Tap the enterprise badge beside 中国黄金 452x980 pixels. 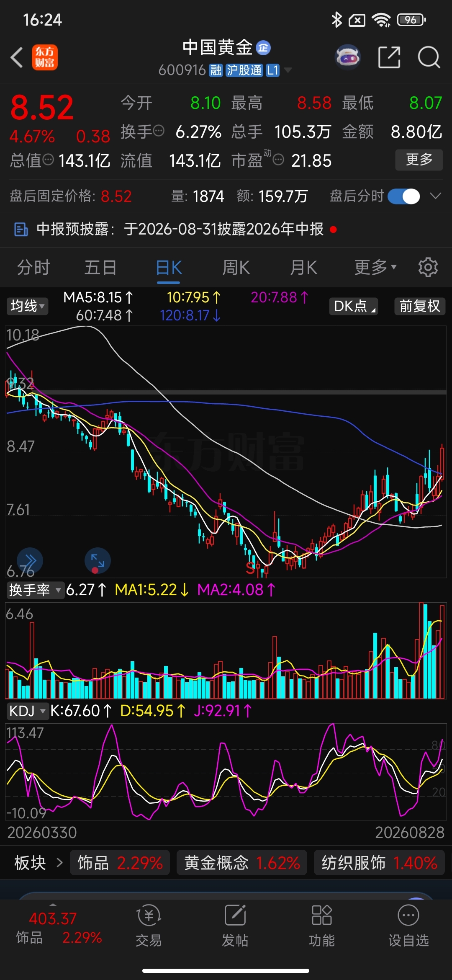[x=263, y=48]
